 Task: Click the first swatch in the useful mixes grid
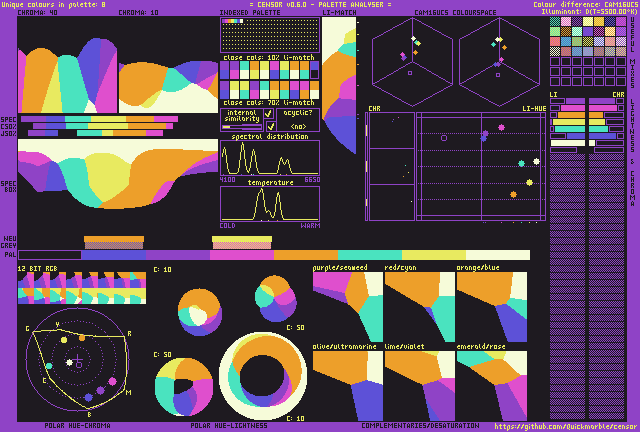tap(555, 22)
